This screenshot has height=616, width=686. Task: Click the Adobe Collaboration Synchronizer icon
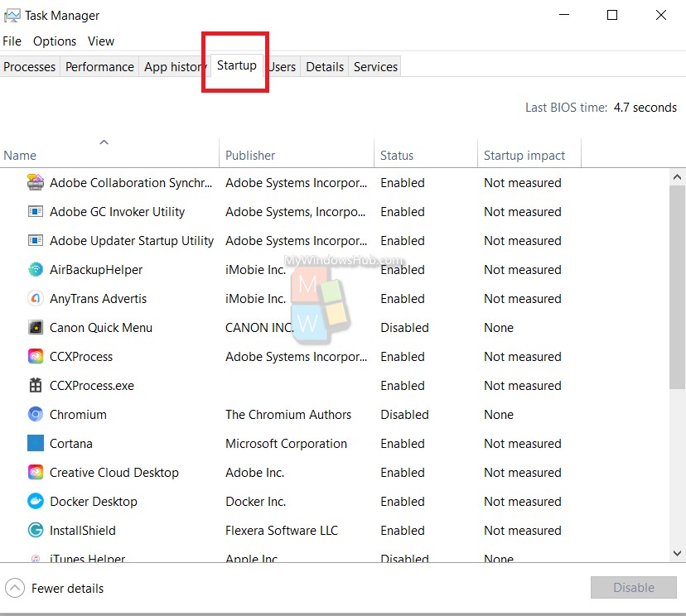pyautogui.click(x=36, y=182)
